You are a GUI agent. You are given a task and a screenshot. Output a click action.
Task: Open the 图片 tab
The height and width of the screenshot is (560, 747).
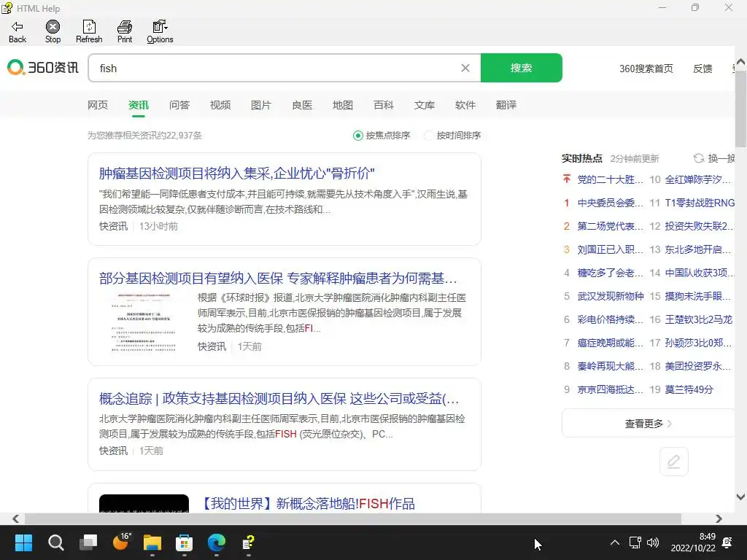(x=261, y=105)
